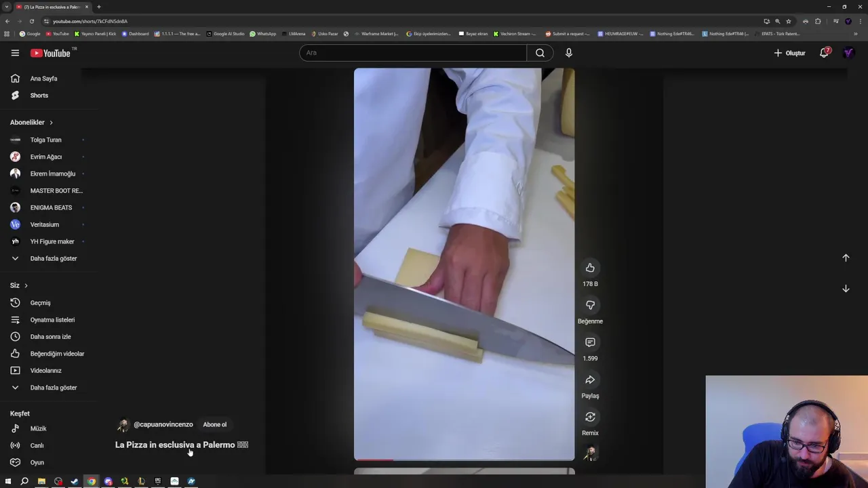Open League of Legends taskbar icon
The width and height of the screenshot is (868, 488).
click(x=141, y=481)
